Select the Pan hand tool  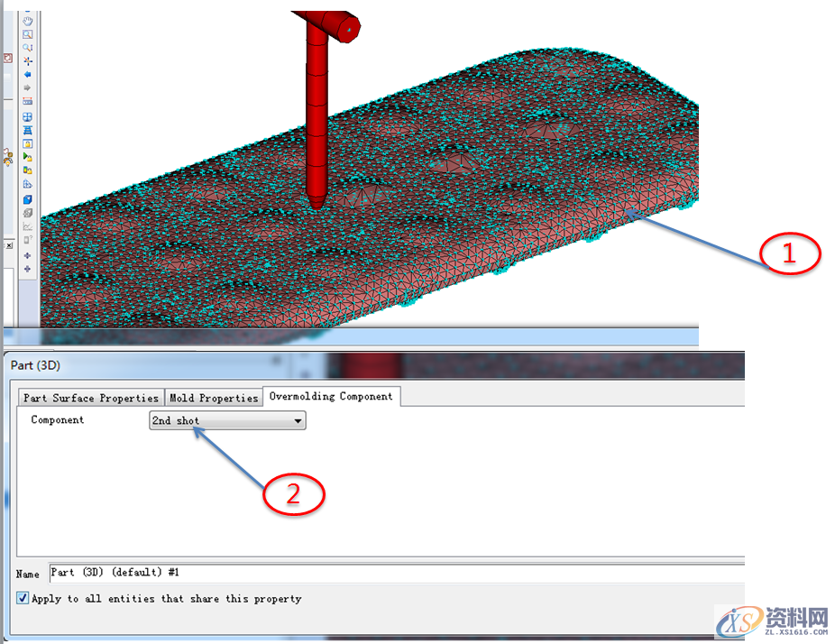(28, 20)
